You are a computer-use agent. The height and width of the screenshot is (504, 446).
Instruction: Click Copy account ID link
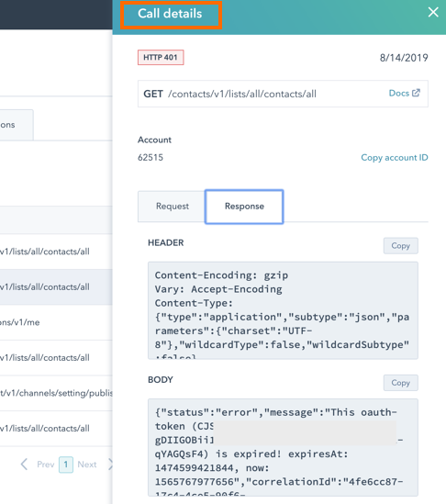pos(395,158)
